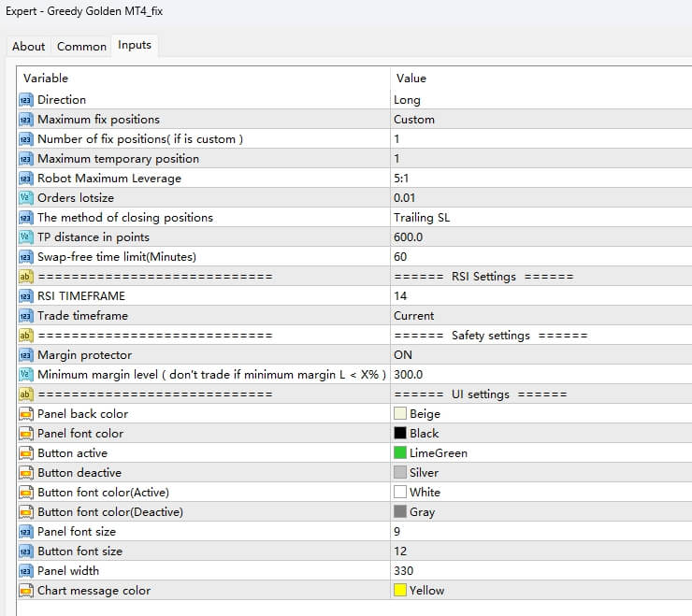Click the string icon beside RSI Settings separator
The image size is (692, 616).
pyautogui.click(x=26, y=277)
